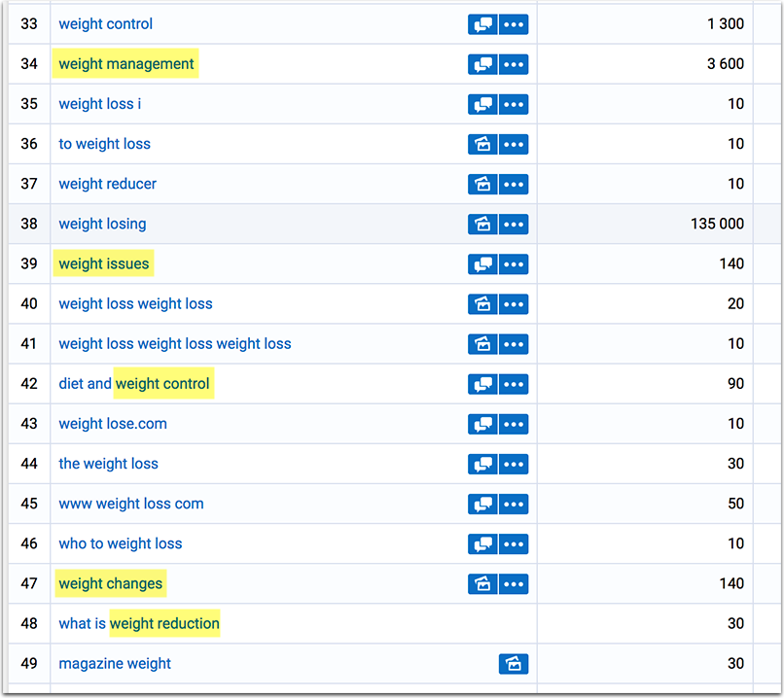
Task: Click the image pack icon for weight changes
Action: 482,584
